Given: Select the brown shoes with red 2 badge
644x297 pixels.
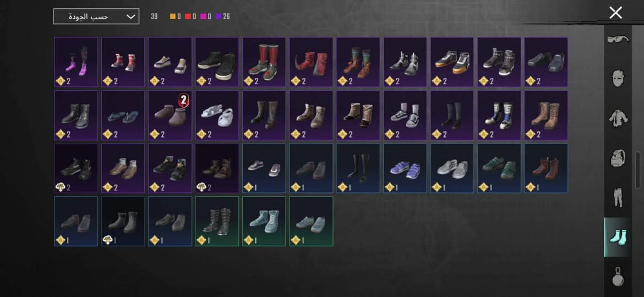Looking at the screenshot, I should [170, 116].
